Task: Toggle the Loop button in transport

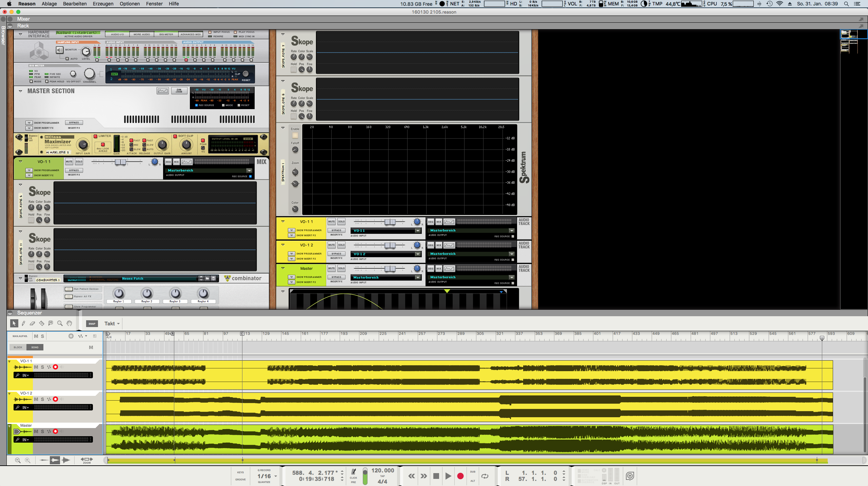Action: point(485,476)
